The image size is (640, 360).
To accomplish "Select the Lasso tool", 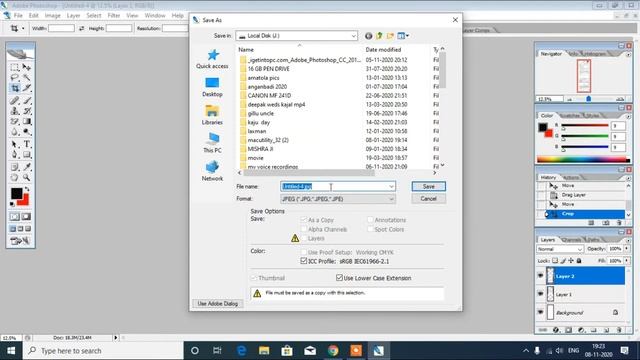I will click(15, 78).
